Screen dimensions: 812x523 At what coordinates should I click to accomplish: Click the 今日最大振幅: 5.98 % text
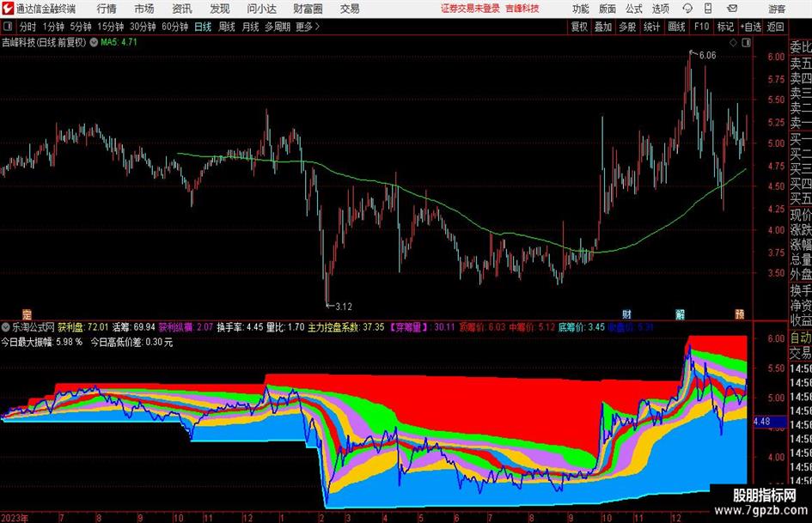click(x=41, y=343)
